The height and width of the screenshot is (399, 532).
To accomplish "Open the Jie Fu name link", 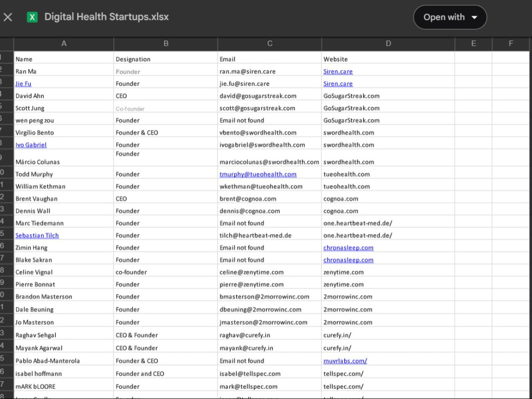I will click(23, 84).
